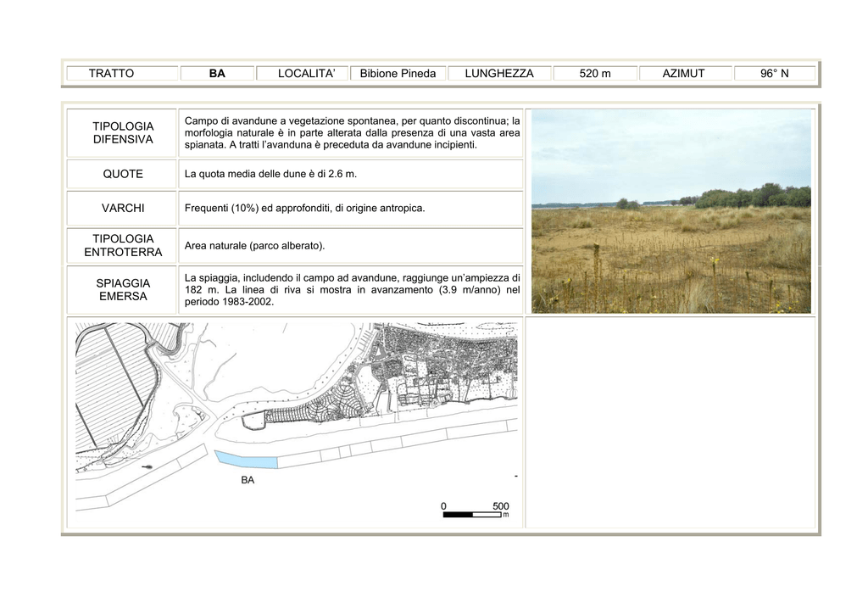Open the dune field photograph
The image size is (868, 614).
tap(671, 211)
